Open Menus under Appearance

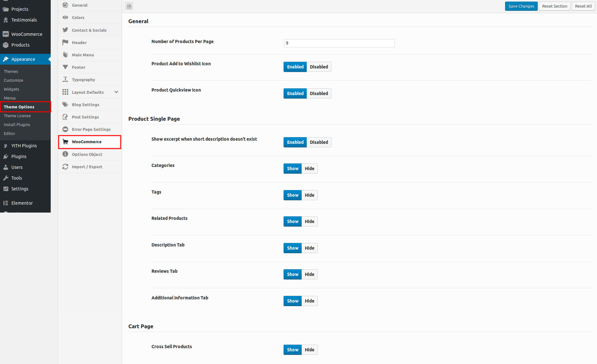(x=10, y=98)
